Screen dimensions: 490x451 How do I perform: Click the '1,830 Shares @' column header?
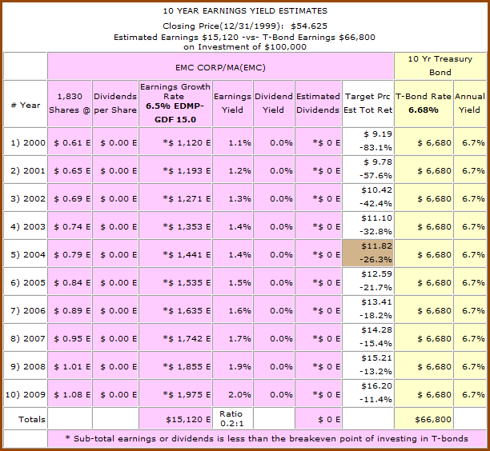point(69,104)
